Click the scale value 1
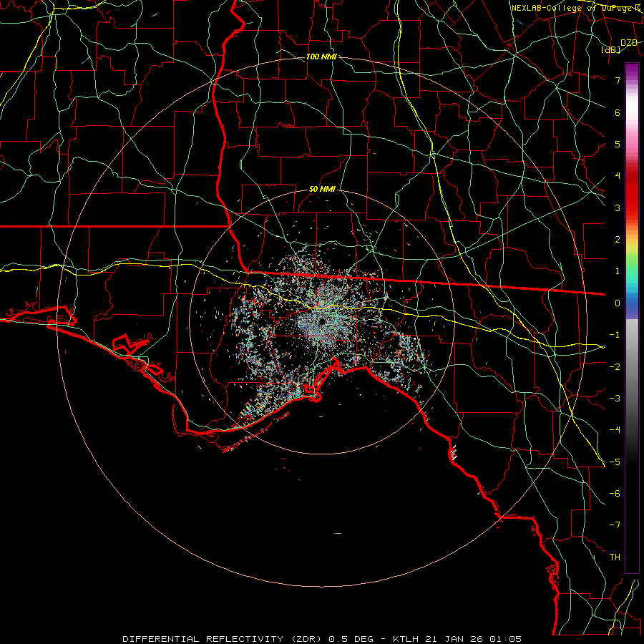644x644 pixels. 618,271
